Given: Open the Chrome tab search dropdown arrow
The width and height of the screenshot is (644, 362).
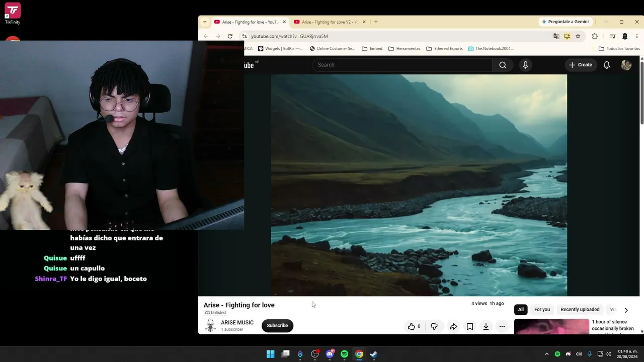Looking at the screenshot, I should (x=205, y=22).
